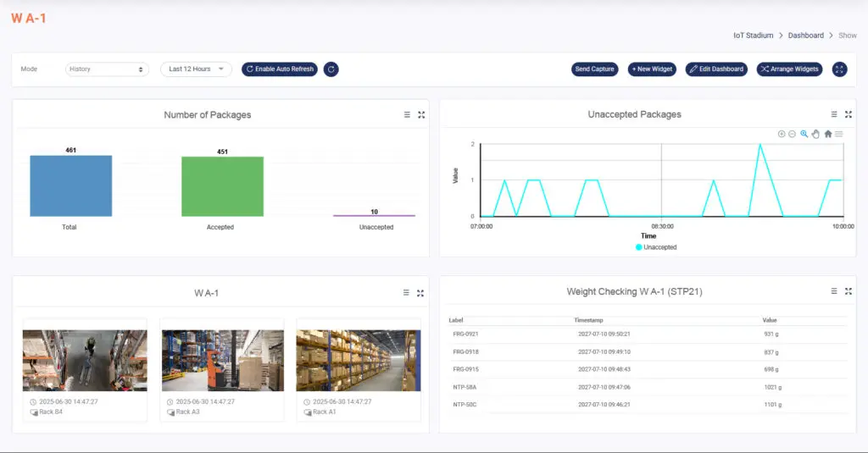Enable Auto Refresh
Image resolution: width=868 pixels, height=453 pixels.
pos(280,69)
